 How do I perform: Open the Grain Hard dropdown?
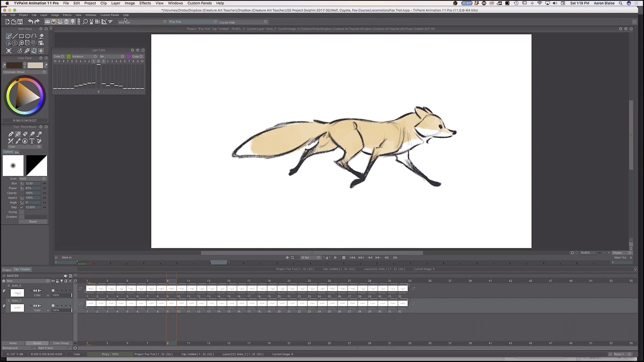(32, 179)
